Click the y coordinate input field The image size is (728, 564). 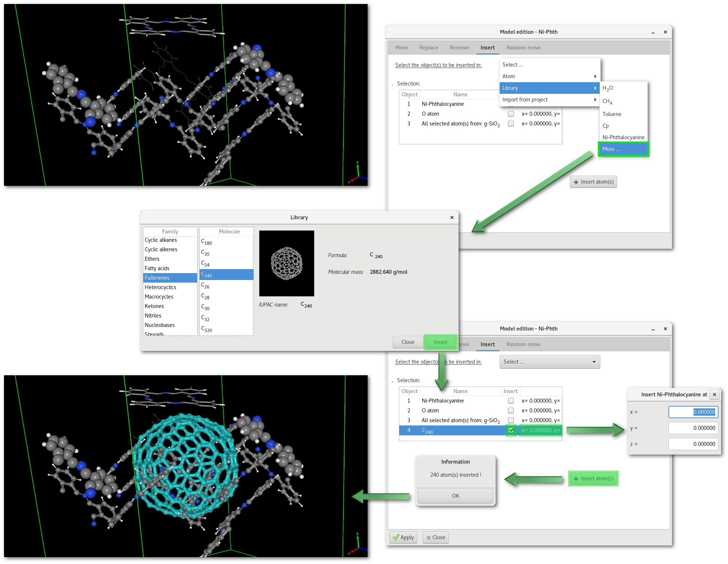coord(693,428)
